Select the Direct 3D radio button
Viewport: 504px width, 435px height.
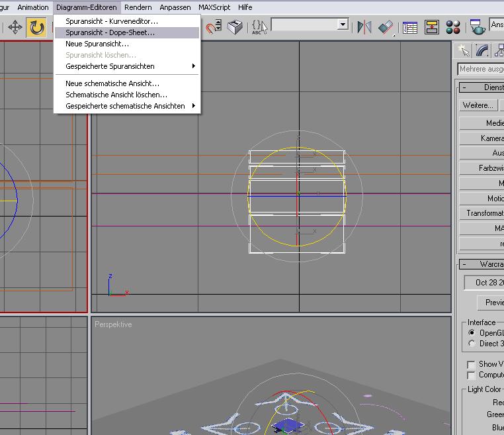click(472, 344)
